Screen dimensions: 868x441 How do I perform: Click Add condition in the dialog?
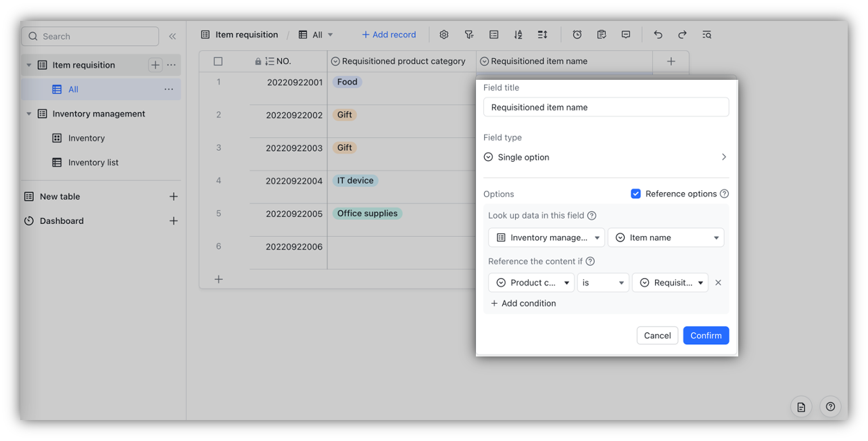(x=523, y=303)
